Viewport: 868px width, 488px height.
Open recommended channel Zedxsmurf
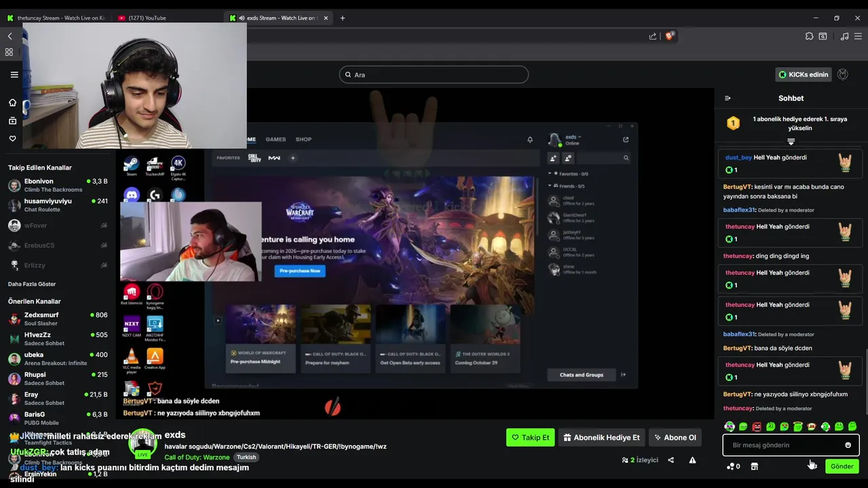58,319
